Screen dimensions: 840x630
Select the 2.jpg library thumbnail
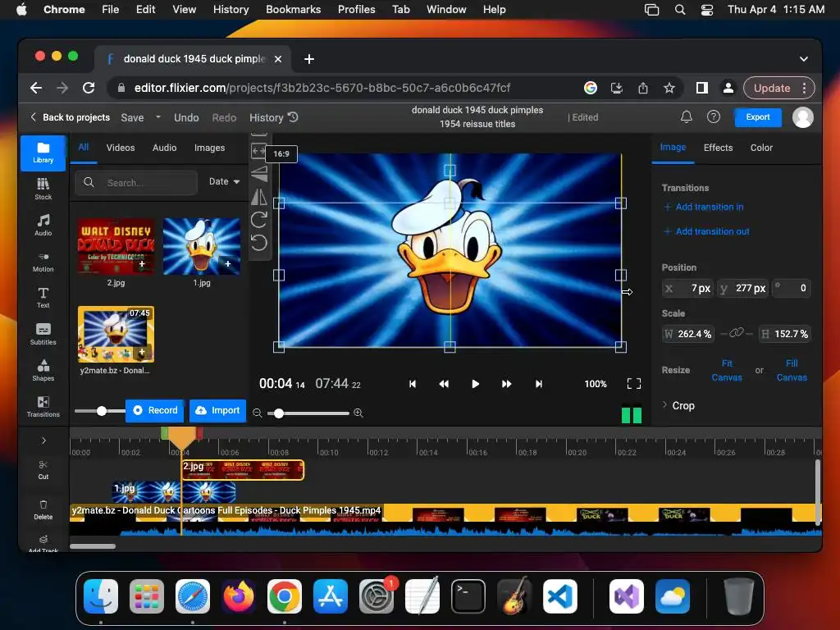point(116,246)
